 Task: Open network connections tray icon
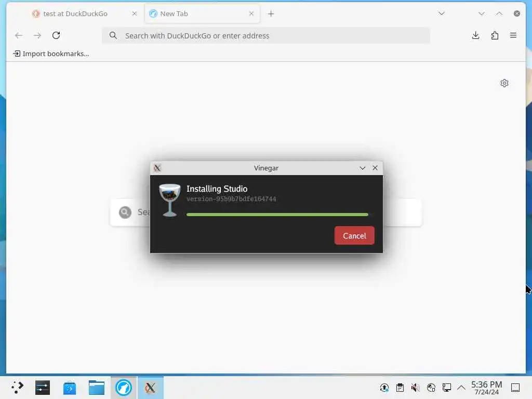coord(431,388)
